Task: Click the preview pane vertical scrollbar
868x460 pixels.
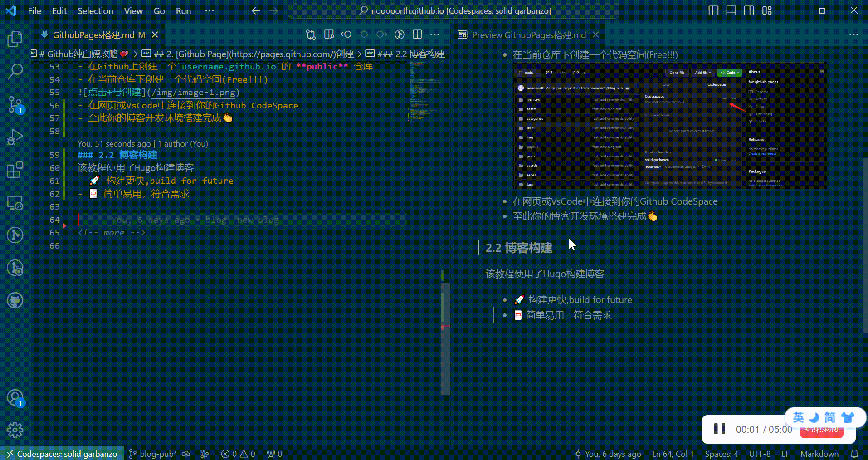Action: [865, 245]
